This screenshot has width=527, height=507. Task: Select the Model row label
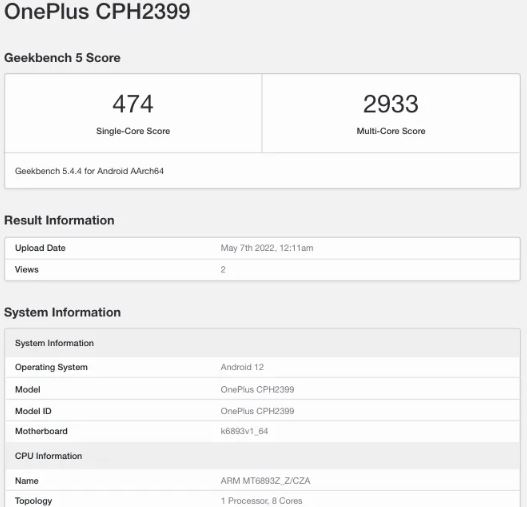point(28,389)
